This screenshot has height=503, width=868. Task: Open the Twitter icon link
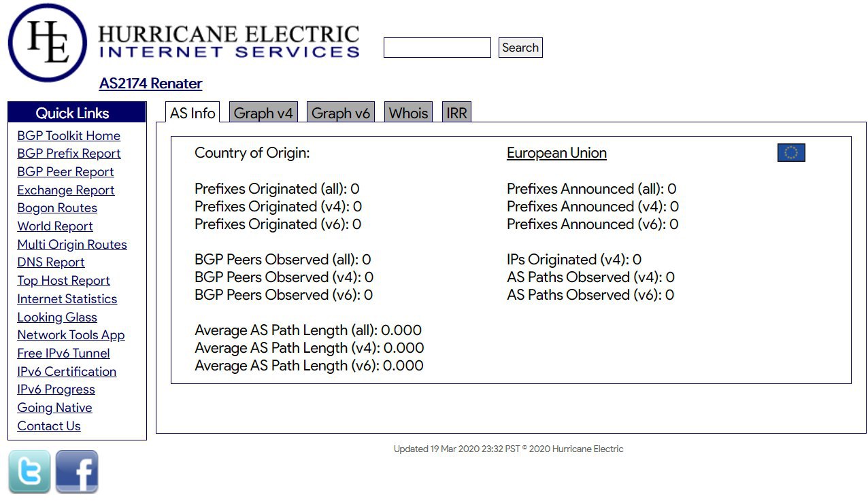[x=29, y=472]
